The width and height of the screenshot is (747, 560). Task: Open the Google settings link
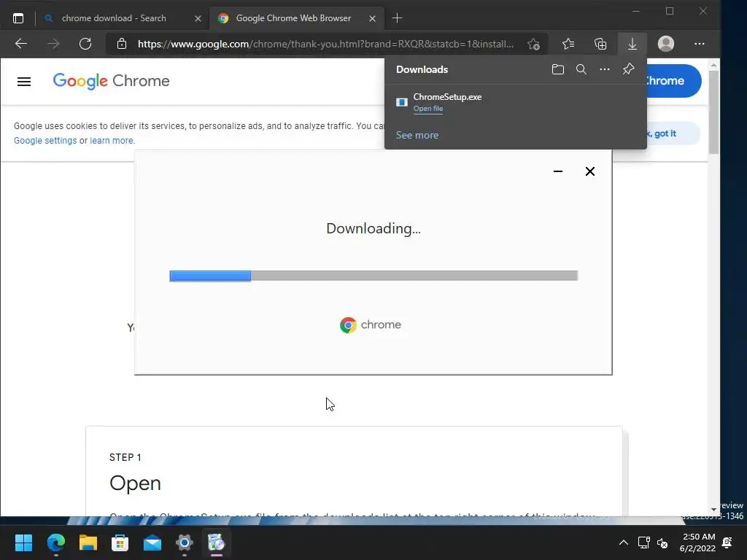[x=45, y=141]
